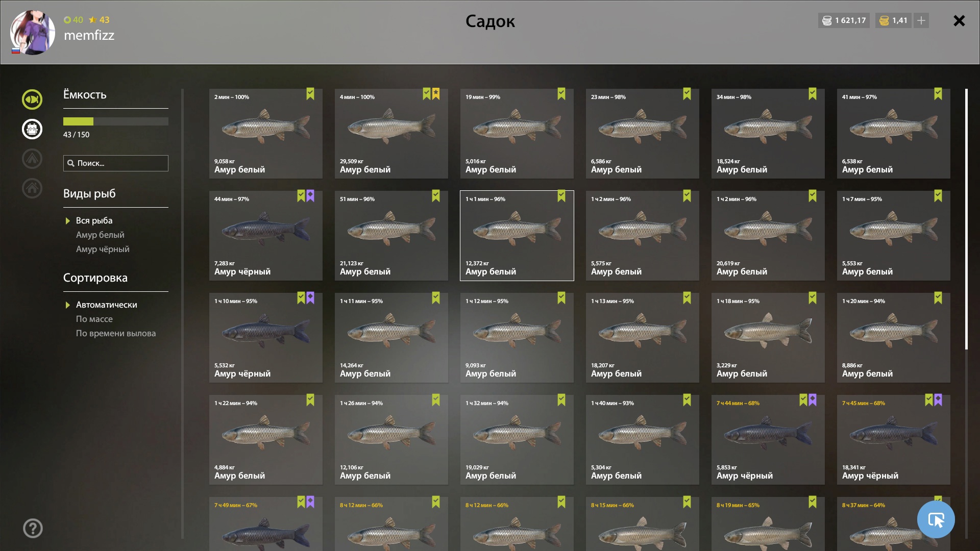This screenshot has height=551, width=980.
Task: Toggle purple star marker on 7,283 кг Амур чёрный
Action: (310, 196)
